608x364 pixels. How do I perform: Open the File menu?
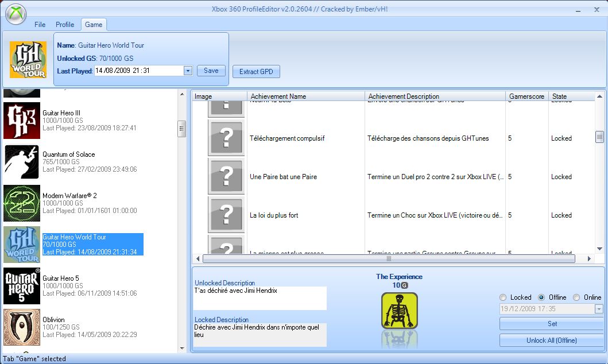(x=40, y=25)
